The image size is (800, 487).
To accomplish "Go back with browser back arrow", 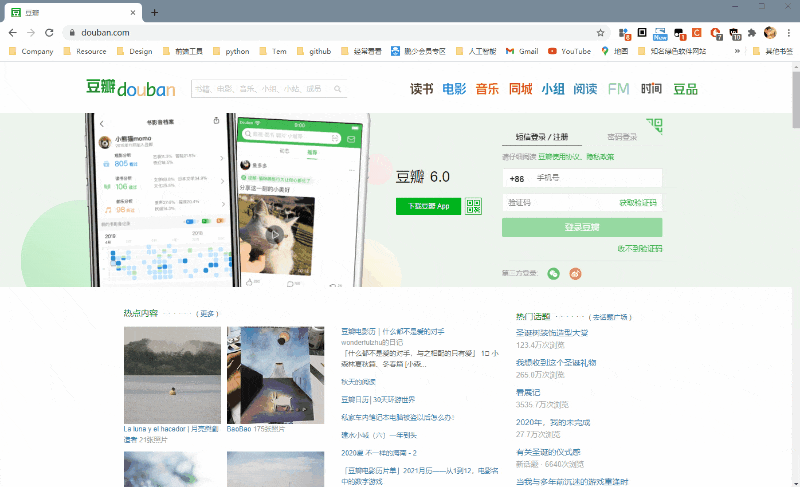I will [x=13, y=33].
